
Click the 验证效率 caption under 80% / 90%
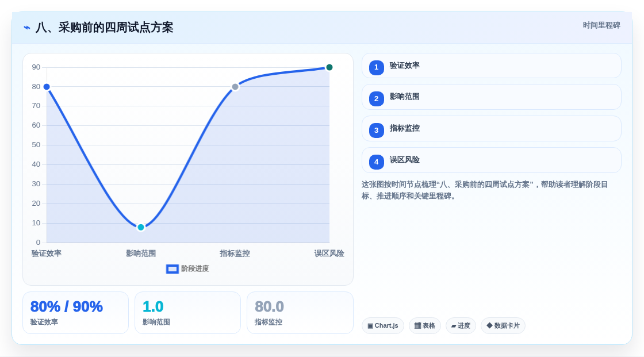tap(44, 322)
